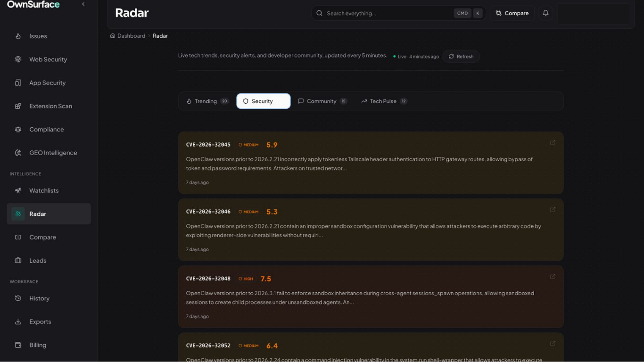Click the Leads briefcase icon
This screenshot has height=362, width=644.
click(x=18, y=261)
